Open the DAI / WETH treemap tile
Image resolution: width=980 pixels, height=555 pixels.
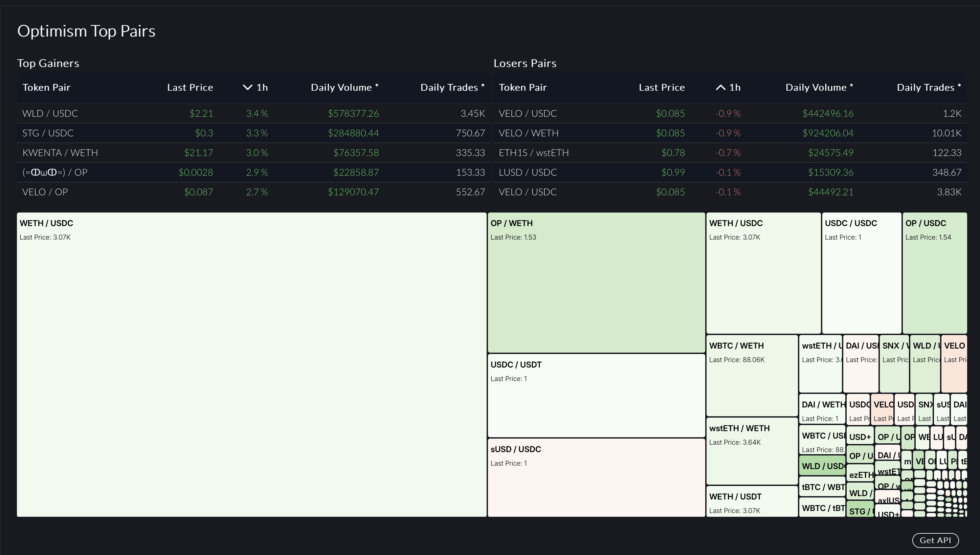[x=822, y=409]
